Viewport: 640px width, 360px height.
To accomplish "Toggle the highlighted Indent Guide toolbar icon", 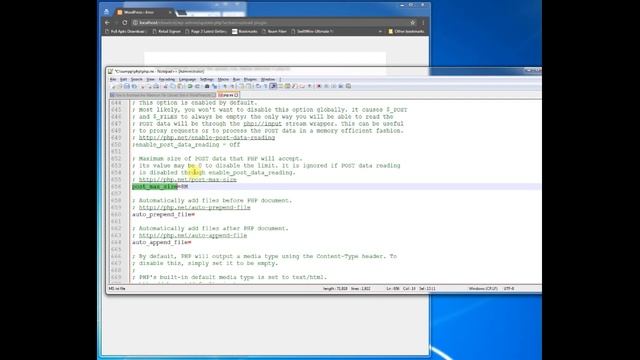I will coord(273,86).
